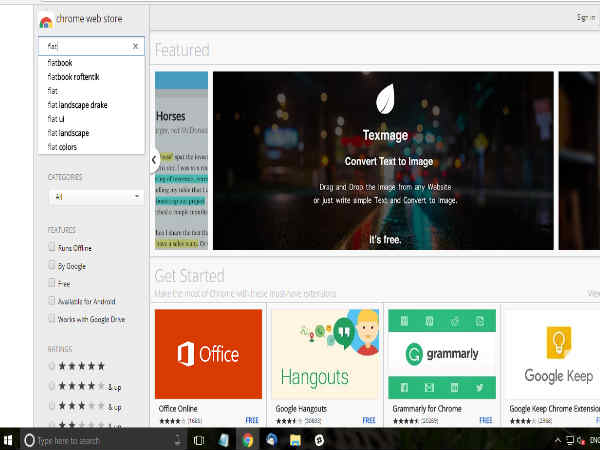Click the search field containing 'flat'
The width and height of the screenshot is (600, 450).
pos(91,46)
